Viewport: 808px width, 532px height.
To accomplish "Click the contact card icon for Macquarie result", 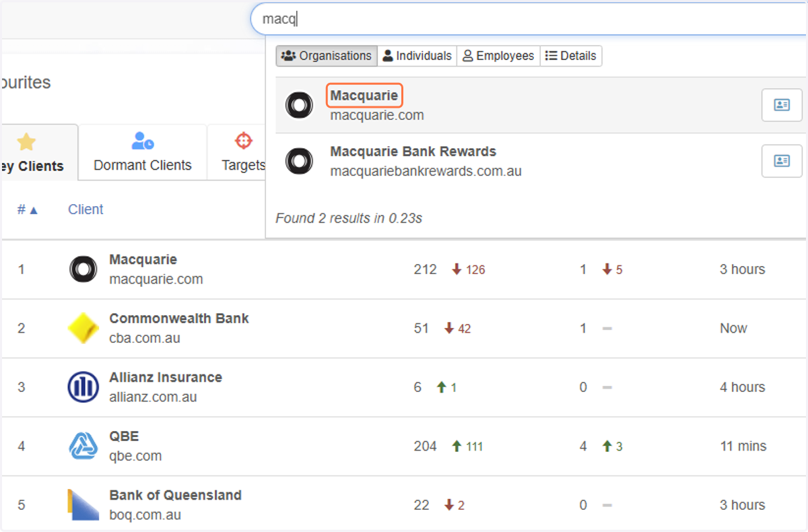I will click(782, 105).
